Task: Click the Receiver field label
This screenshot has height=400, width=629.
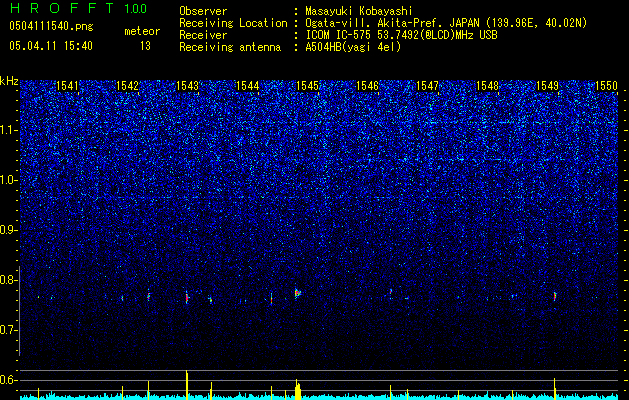Action: (203, 35)
